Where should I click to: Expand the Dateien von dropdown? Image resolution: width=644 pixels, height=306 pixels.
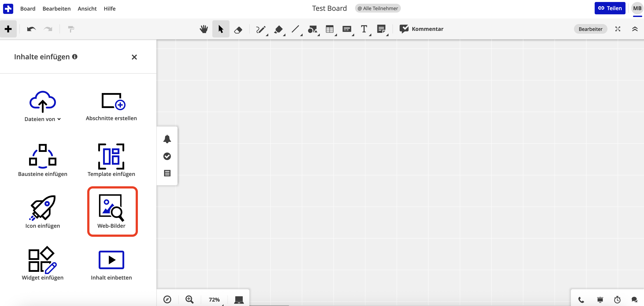point(59,119)
